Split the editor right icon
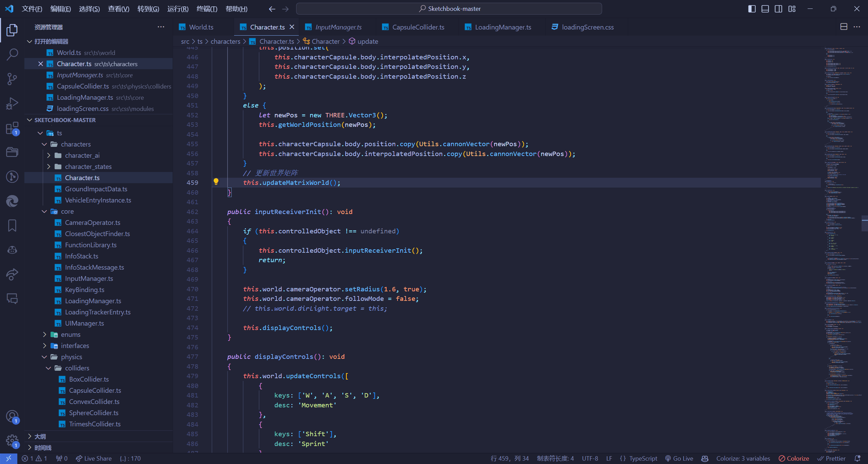The width and height of the screenshot is (868, 464). pyautogui.click(x=844, y=27)
